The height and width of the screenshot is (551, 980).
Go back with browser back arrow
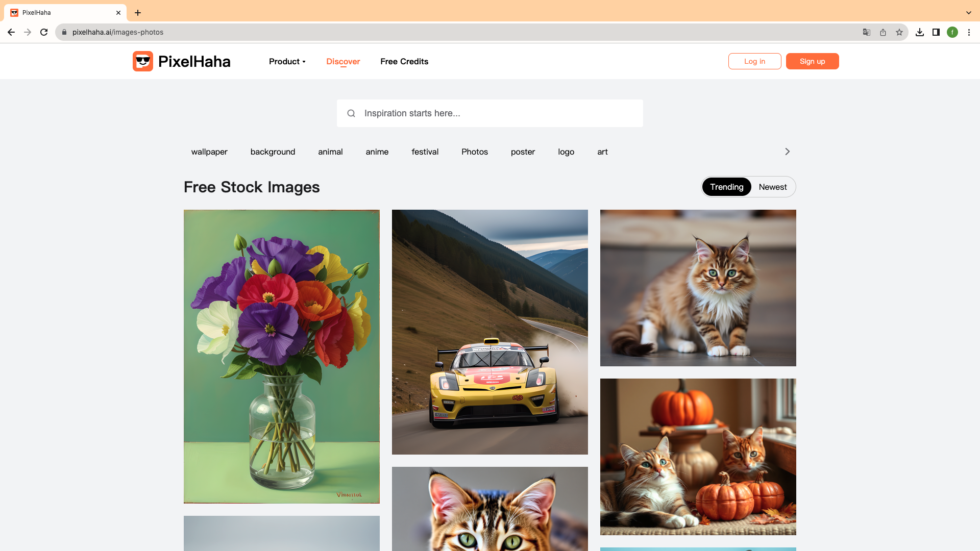[11, 32]
